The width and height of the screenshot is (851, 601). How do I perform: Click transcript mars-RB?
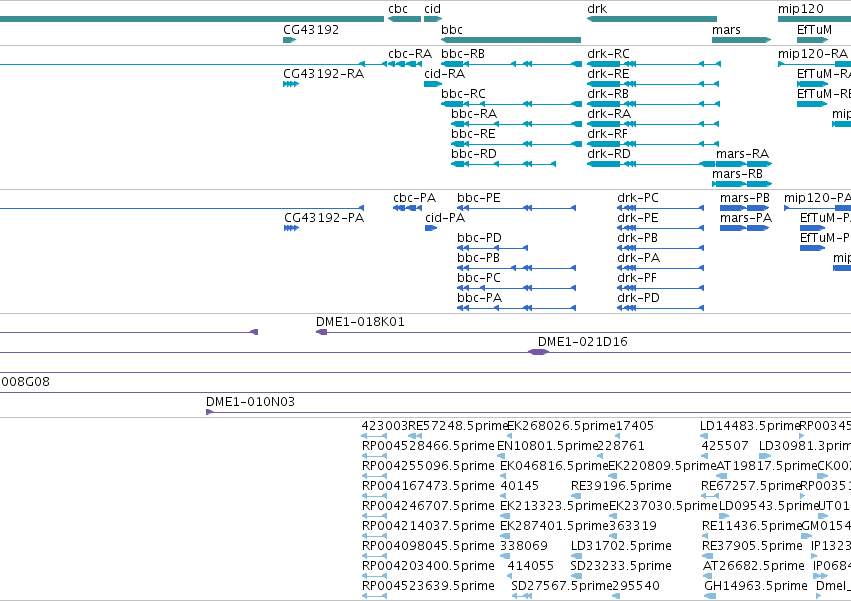pos(741,184)
